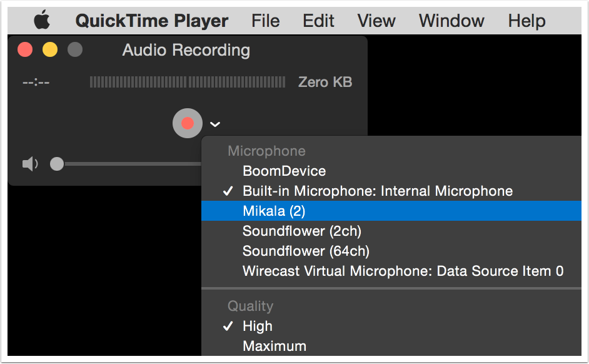Open the File menu

click(x=265, y=21)
